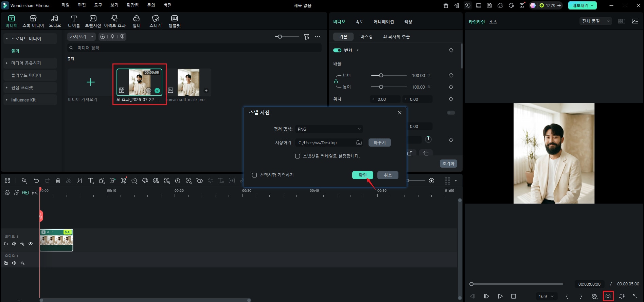The height and width of the screenshot is (302, 644).
Task: Open the 캡쳐 형식 PNG dropdown
Action: 329,129
